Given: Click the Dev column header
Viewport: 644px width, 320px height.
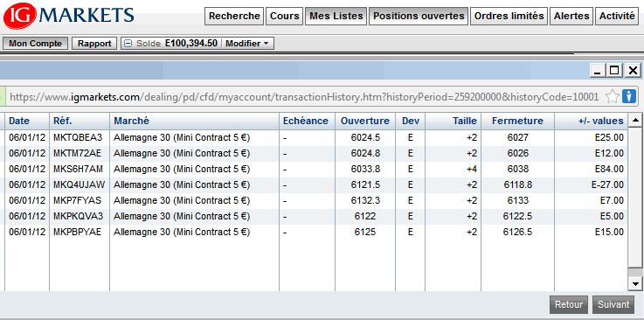Looking at the screenshot, I should click(411, 122).
